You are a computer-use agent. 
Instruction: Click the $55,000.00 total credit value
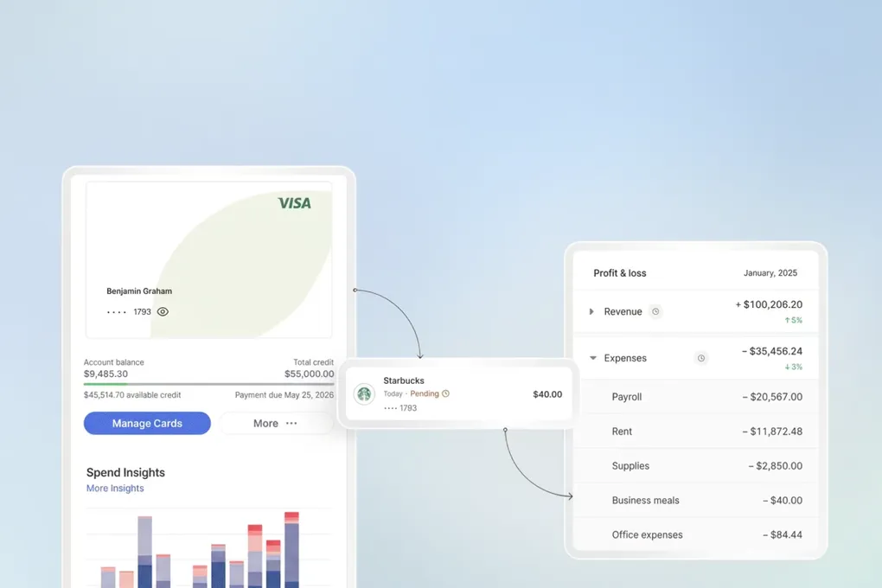point(309,374)
